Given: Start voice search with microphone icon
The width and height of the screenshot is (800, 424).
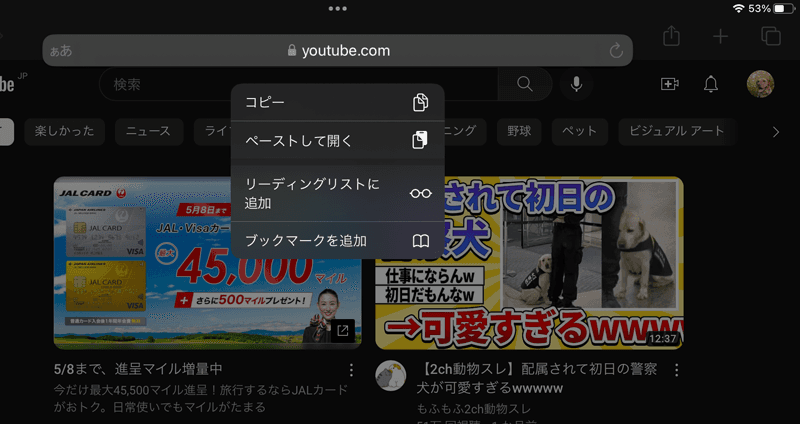Looking at the screenshot, I should 577,84.
